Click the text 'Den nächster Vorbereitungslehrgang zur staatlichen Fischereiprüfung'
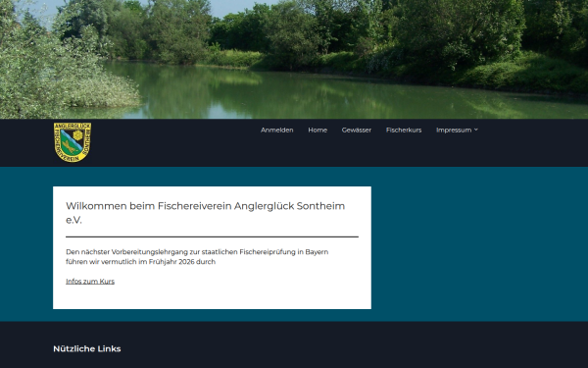Screen dimensions: 588x368 click(180, 252)
